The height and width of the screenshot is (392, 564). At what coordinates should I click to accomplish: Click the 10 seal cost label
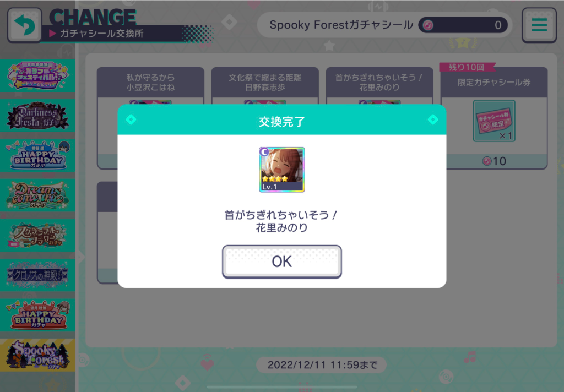point(494,161)
